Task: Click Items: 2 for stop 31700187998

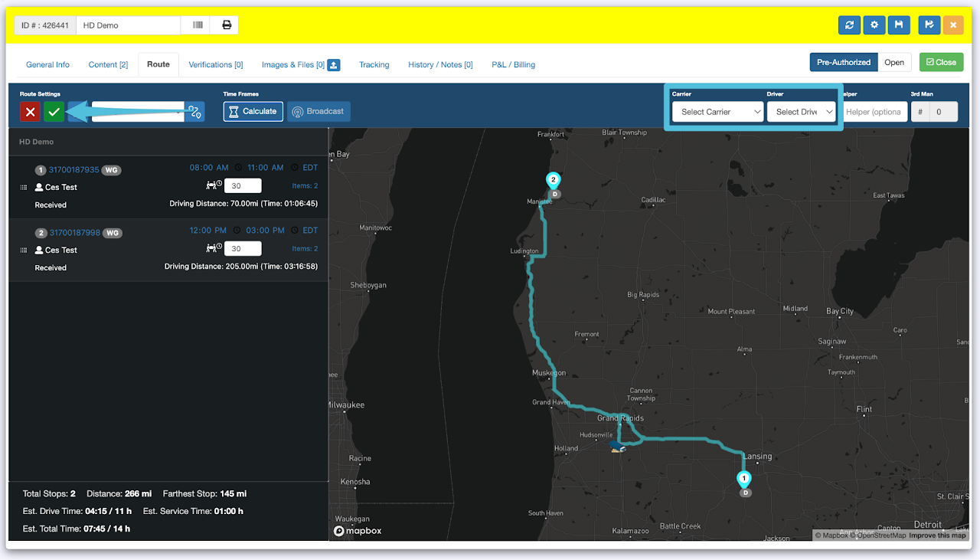Action: (305, 248)
